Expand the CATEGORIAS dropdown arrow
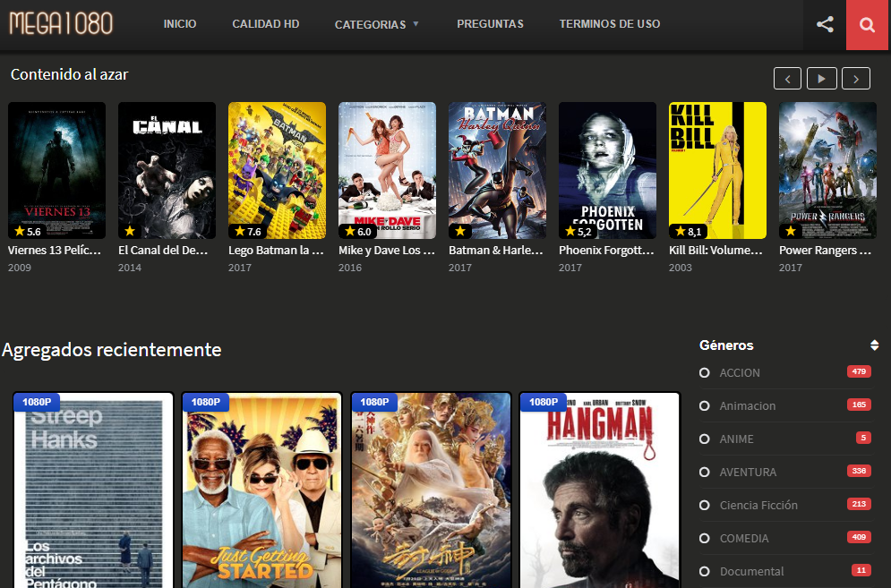Viewport: 891px width, 588px height. (416, 24)
